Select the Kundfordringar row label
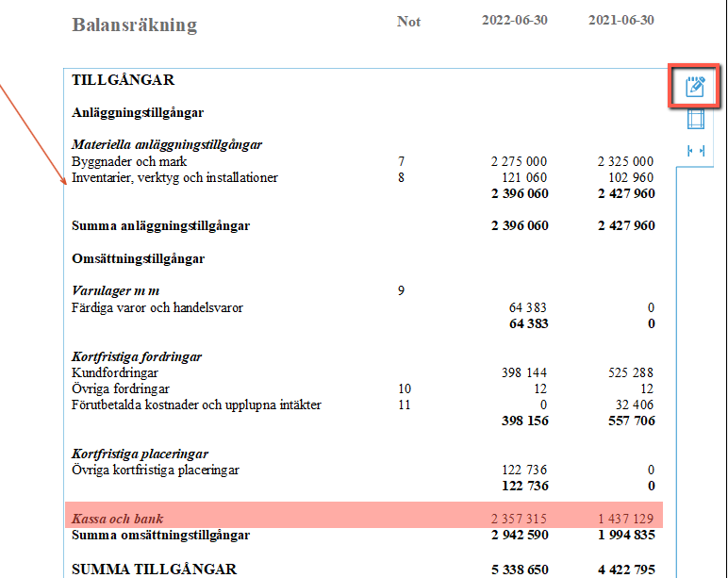The width and height of the screenshot is (728, 578). 115,372
